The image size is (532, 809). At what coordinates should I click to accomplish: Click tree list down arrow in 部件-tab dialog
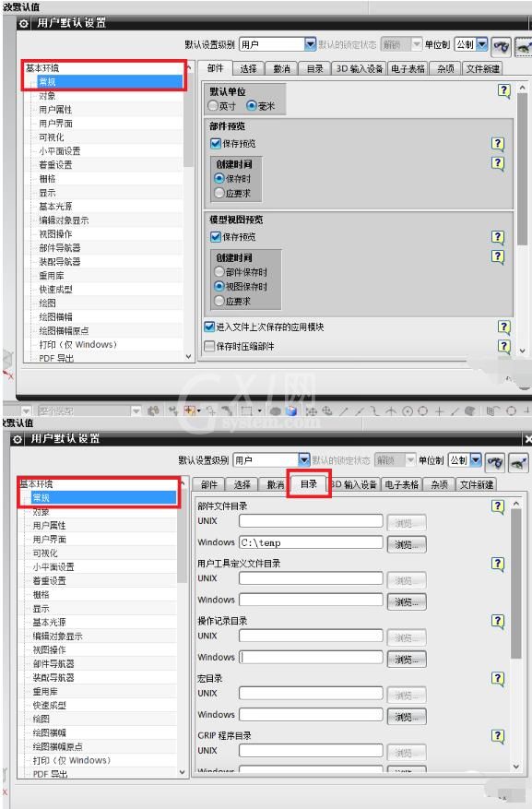click(188, 357)
